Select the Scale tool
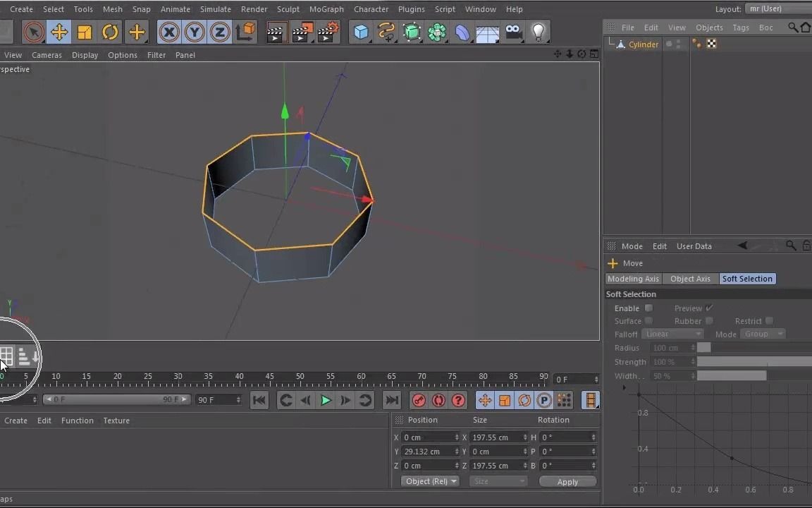812x508 pixels. (85, 32)
